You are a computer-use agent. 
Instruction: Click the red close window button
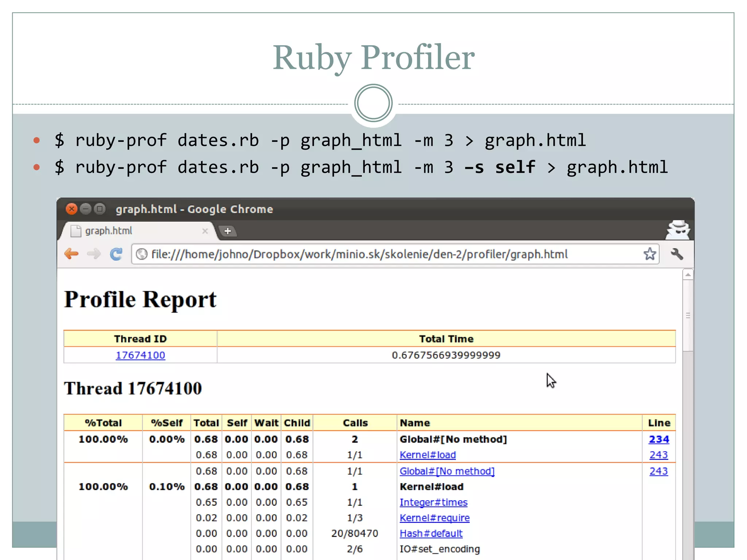pos(71,209)
